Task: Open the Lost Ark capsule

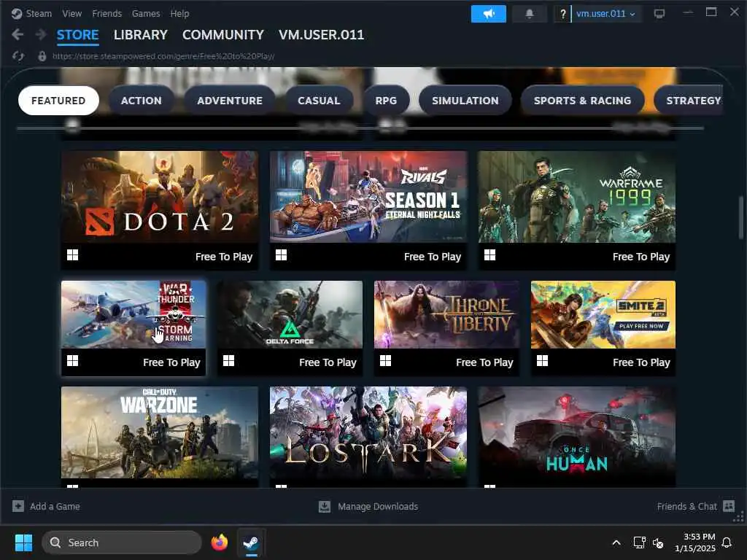Action: click(x=368, y=436)
